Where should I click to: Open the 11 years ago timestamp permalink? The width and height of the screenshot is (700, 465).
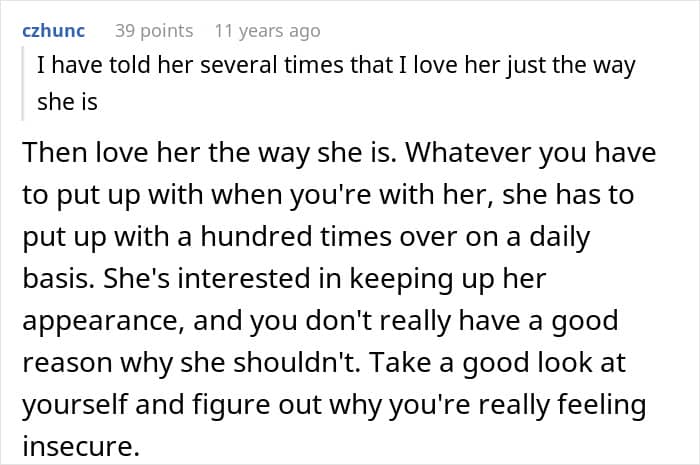pos(267,31)
